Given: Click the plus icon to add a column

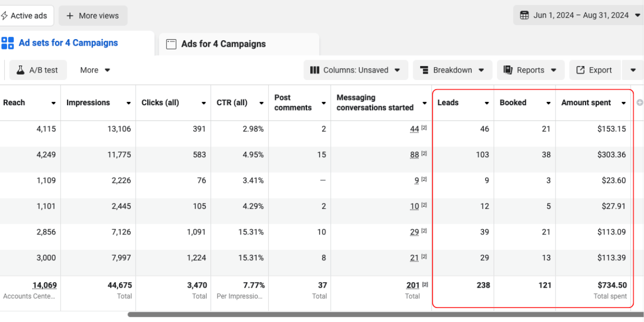Looking at the screenshot, I should tap(639, 102).
